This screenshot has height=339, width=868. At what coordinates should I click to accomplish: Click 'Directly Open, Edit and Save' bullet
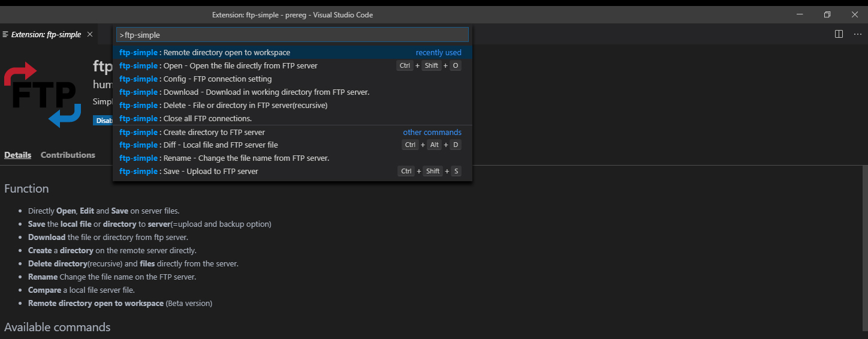coord(104,211)
